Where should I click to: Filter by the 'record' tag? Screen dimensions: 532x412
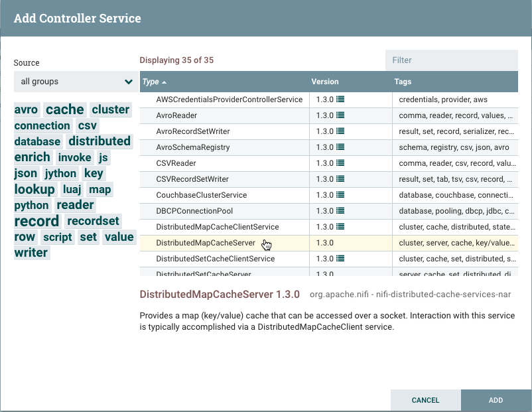click(x=36, y=222)
